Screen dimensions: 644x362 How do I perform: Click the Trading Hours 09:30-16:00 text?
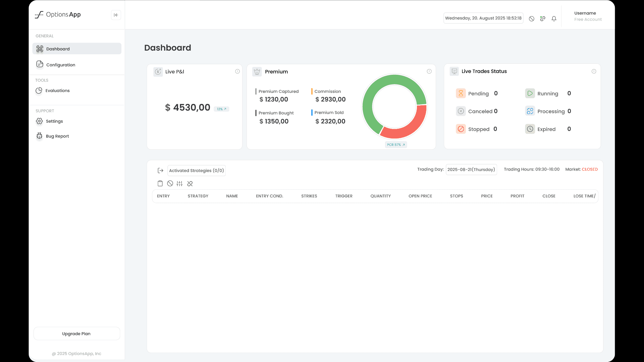coord(532,169)
